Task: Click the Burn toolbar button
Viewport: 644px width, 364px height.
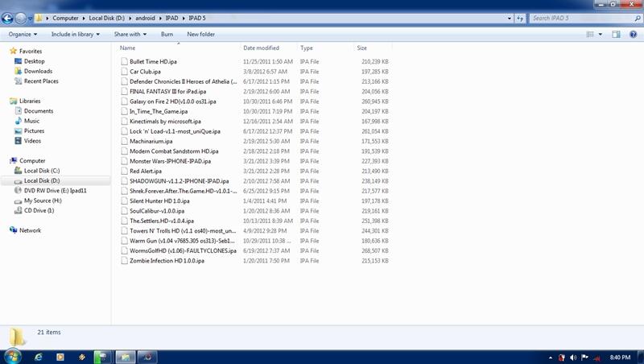Action: tap(167, 34)
